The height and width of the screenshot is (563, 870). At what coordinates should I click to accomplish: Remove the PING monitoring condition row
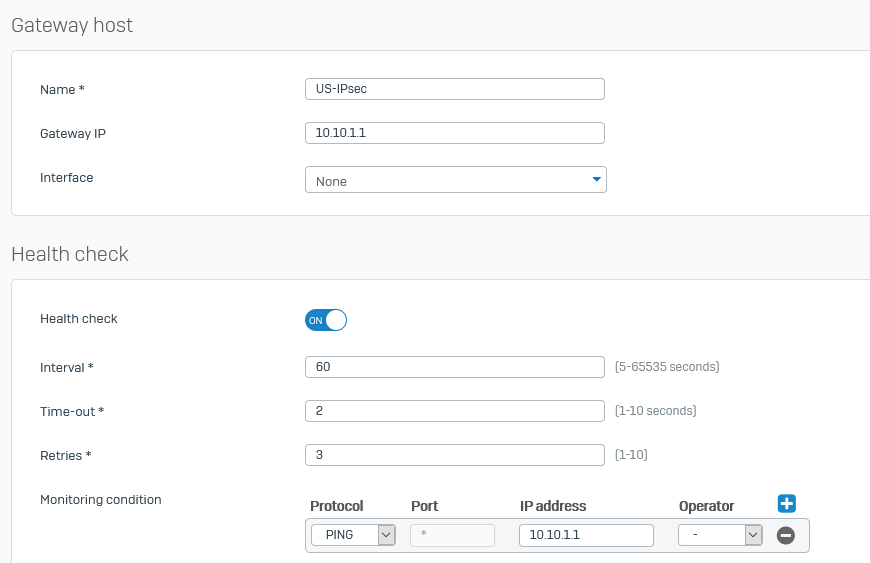[x=785, y=535]
